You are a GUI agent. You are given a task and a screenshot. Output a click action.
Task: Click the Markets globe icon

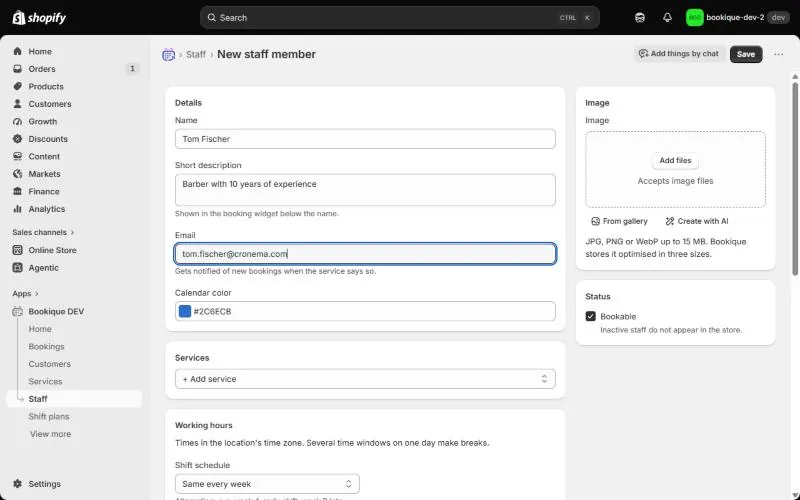(18, 174)
